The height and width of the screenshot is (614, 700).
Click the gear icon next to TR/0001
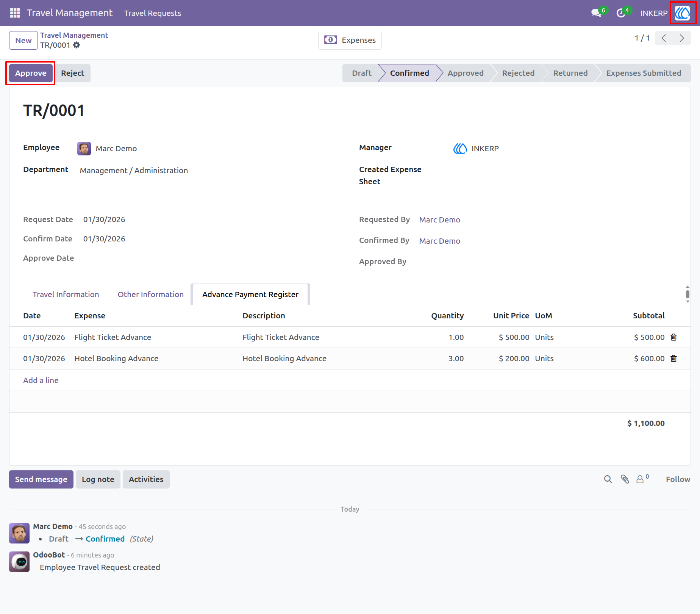click(x=77, y=45)
